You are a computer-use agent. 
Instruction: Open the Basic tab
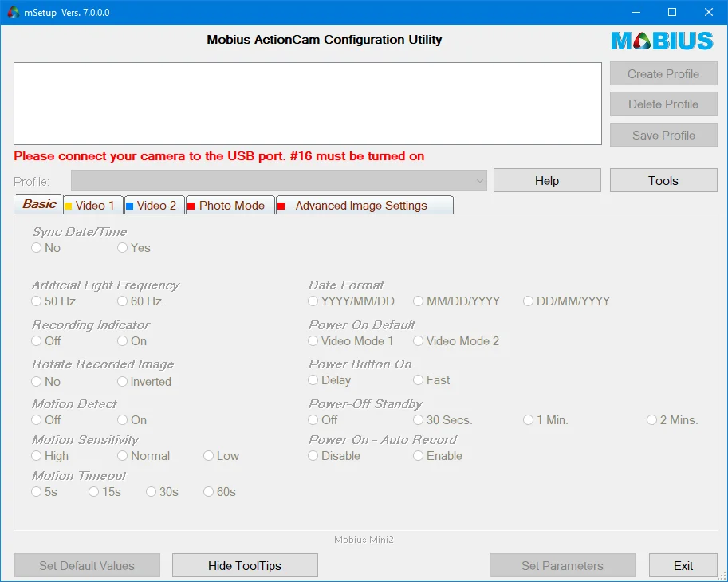tap(39, 204)
